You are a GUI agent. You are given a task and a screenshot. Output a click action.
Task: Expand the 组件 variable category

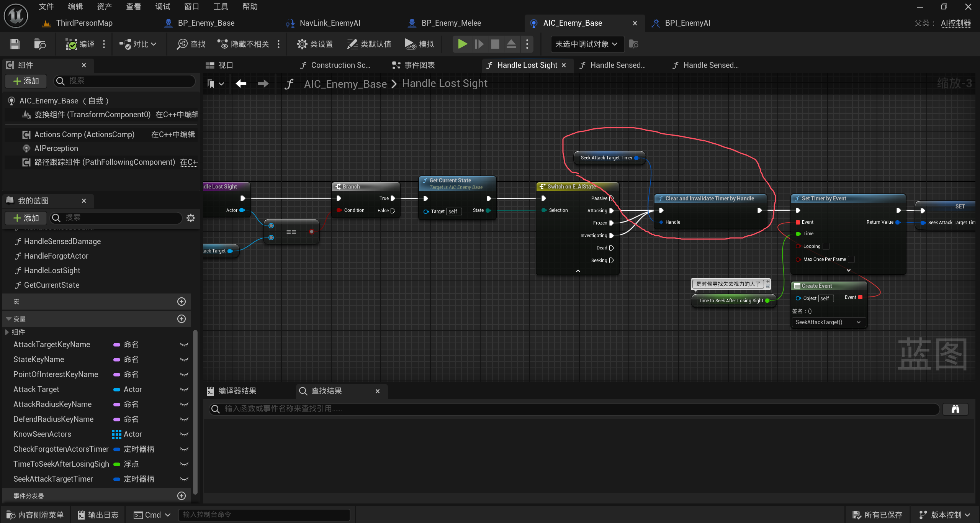7,332
